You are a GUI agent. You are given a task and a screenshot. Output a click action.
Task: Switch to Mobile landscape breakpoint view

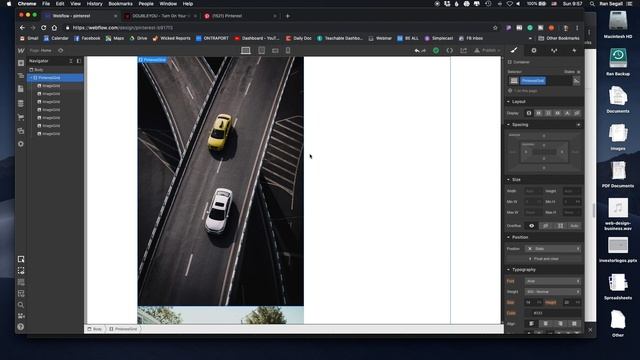[275, 51]
